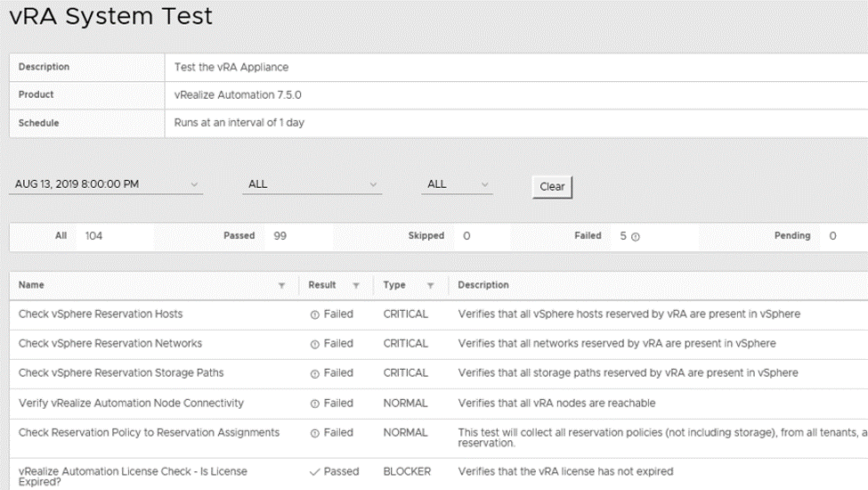Viewport: 868px width, 490px height.
Task: Click the Name column filter icon
Action: tap(282, 286)
